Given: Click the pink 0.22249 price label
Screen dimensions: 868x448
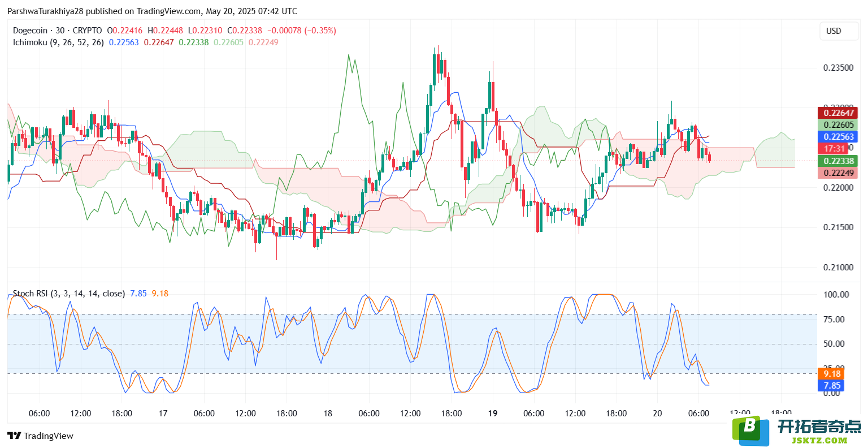Looking at the screenshot, I should [838, 173].
